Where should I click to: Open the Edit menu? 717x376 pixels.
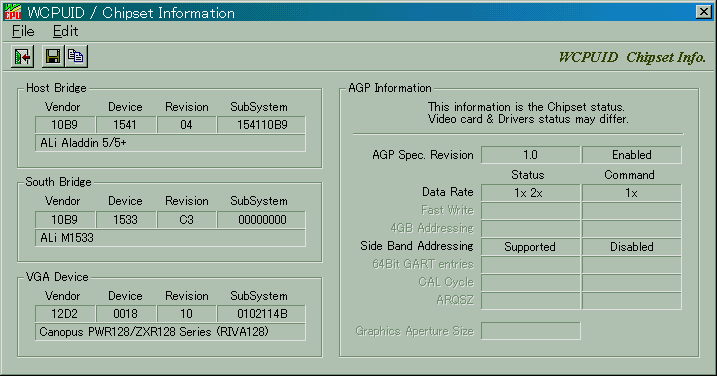pyautogui.click(x=65, y=31)
